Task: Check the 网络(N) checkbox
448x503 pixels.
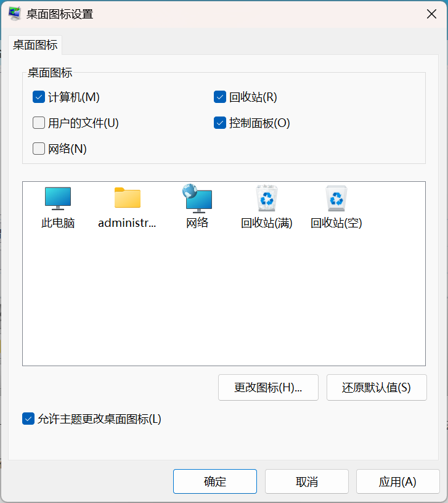Action: point(39,149)
